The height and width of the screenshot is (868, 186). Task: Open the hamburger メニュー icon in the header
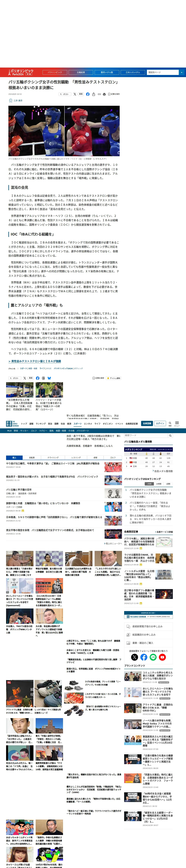tap(177, 424)
